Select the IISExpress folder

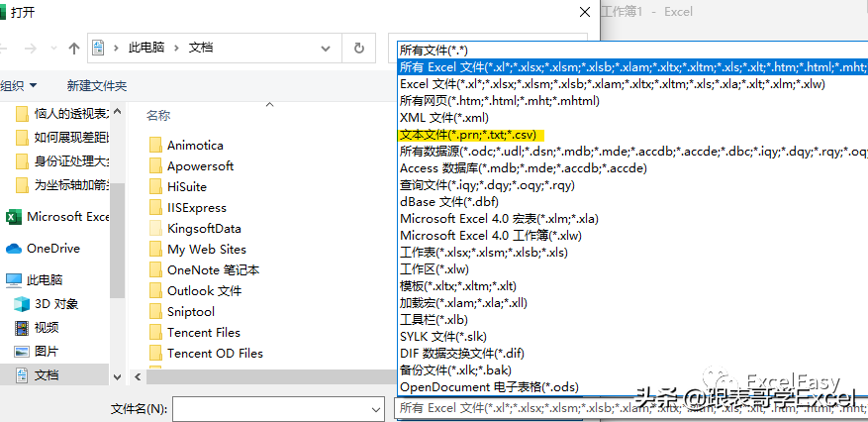pos(188,208)
